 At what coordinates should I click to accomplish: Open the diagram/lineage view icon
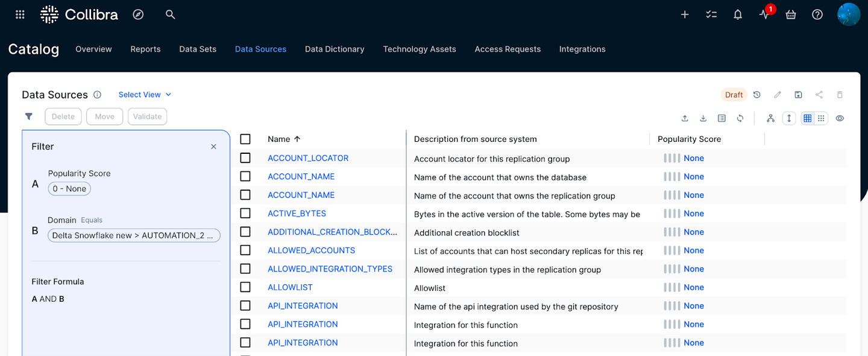pos(770,118)
